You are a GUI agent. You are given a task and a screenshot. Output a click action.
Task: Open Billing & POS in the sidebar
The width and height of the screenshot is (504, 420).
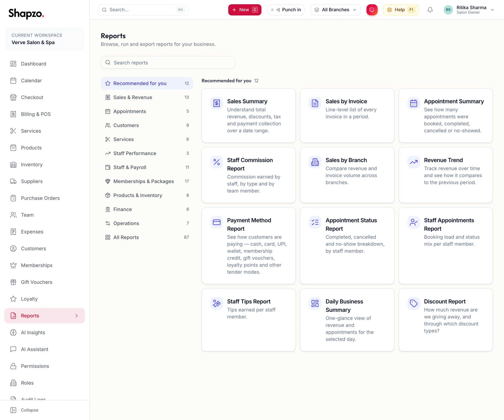click(x=45, y=114)
